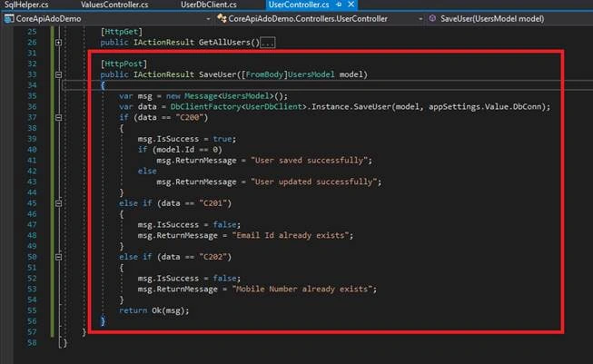Click the "Email Id already exists" string
593x364 pixels.
click(x=290, y=235)
